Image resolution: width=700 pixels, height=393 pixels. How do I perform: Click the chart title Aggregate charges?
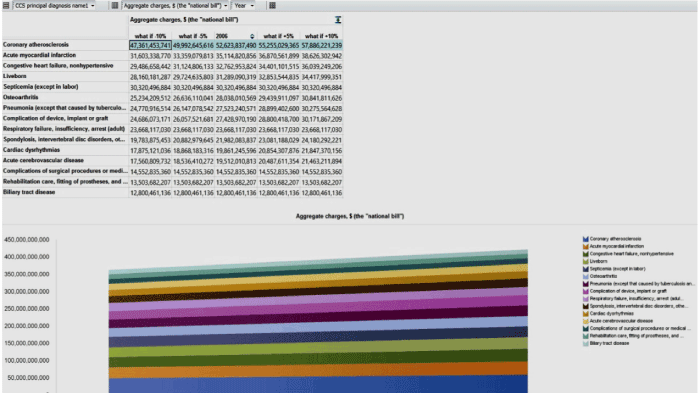(350, 216)
